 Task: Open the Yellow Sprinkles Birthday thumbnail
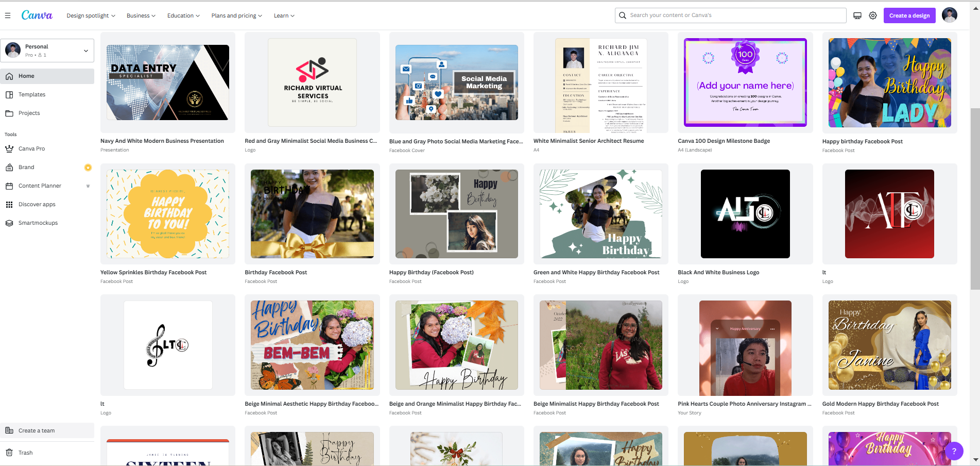pos(168,214)
